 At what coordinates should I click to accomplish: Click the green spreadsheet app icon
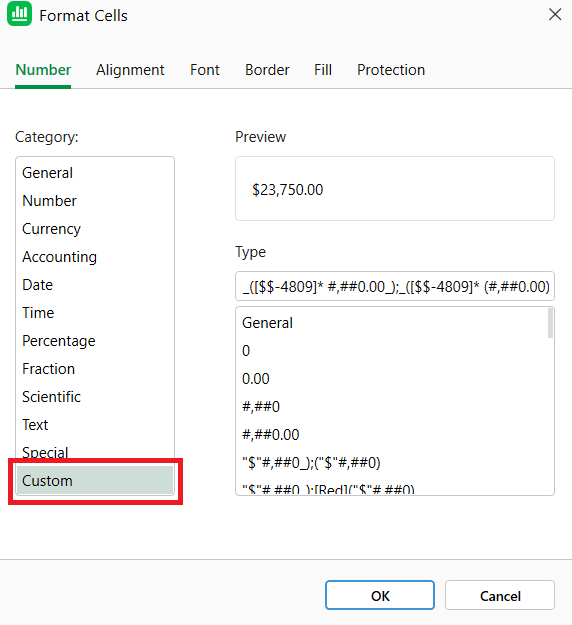pos(19,14)
